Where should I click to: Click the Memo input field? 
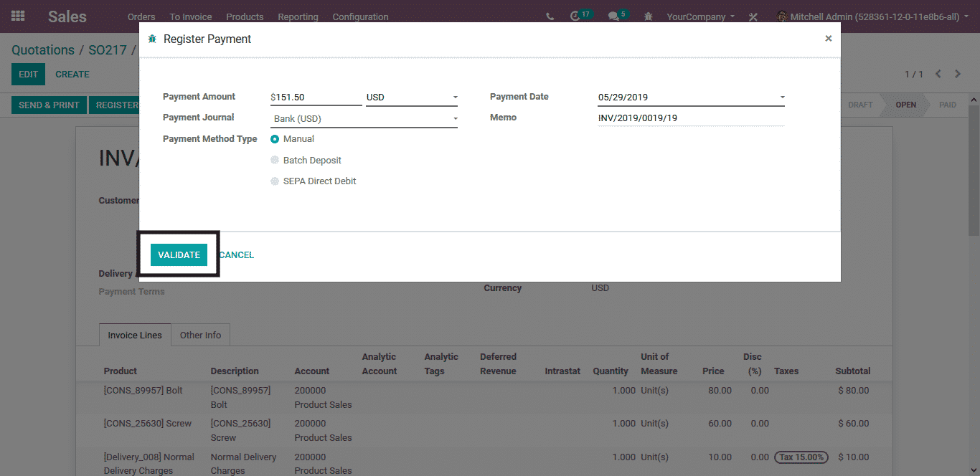click(x=690, y=118)
